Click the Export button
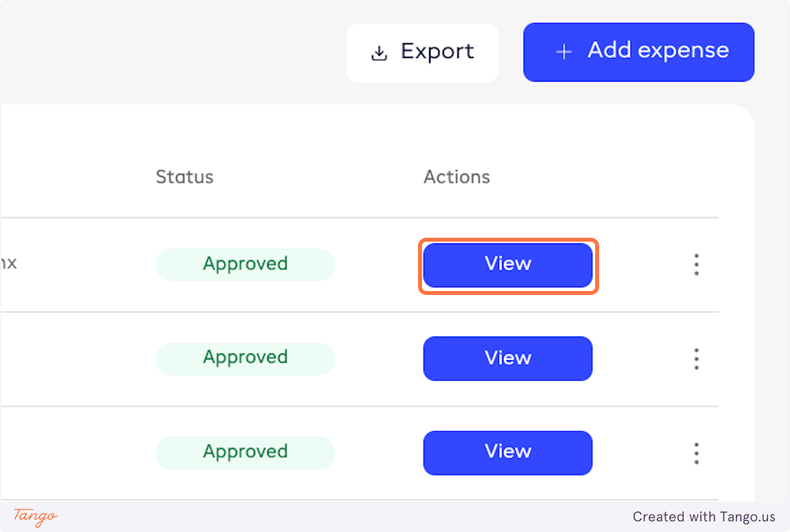Viewport: 790px width, 532px height. (423, 53)
